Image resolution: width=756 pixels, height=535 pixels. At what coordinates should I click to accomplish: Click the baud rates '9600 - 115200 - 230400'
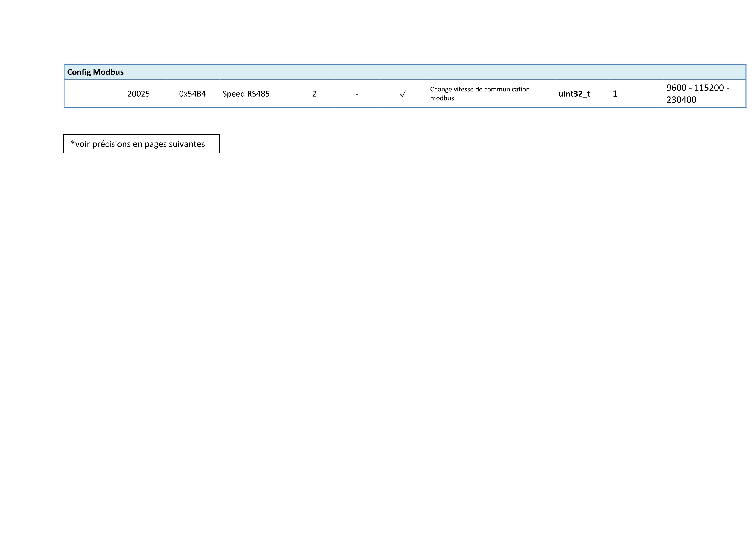tap(698, 94)
